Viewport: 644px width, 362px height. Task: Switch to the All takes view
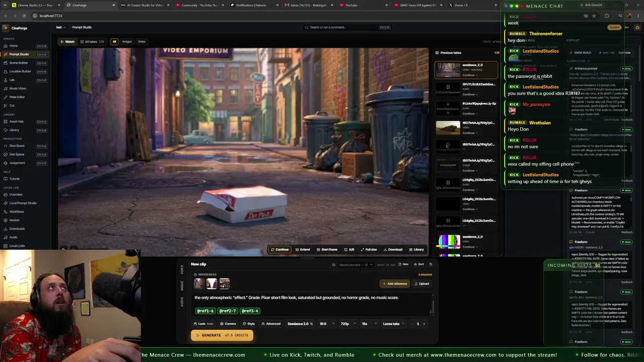(x=92, y=42)
